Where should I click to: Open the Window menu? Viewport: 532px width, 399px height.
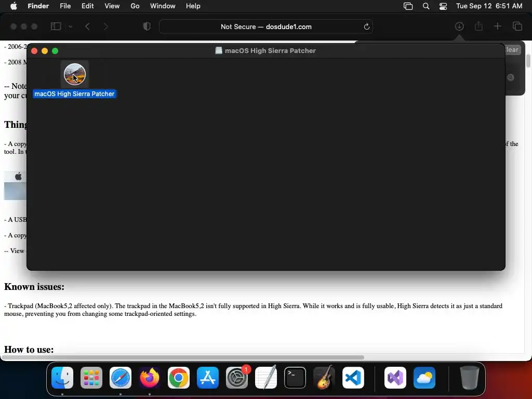click(x=163, y=6)
